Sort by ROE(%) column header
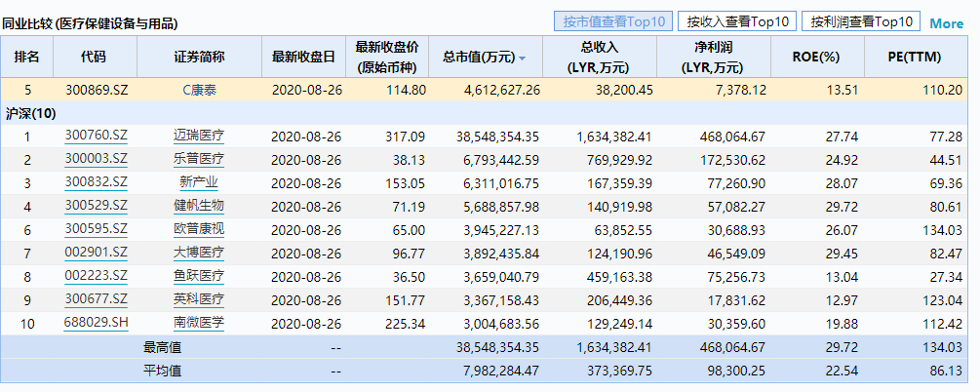This screenshot has height=392, width=980. pos(817,57)
